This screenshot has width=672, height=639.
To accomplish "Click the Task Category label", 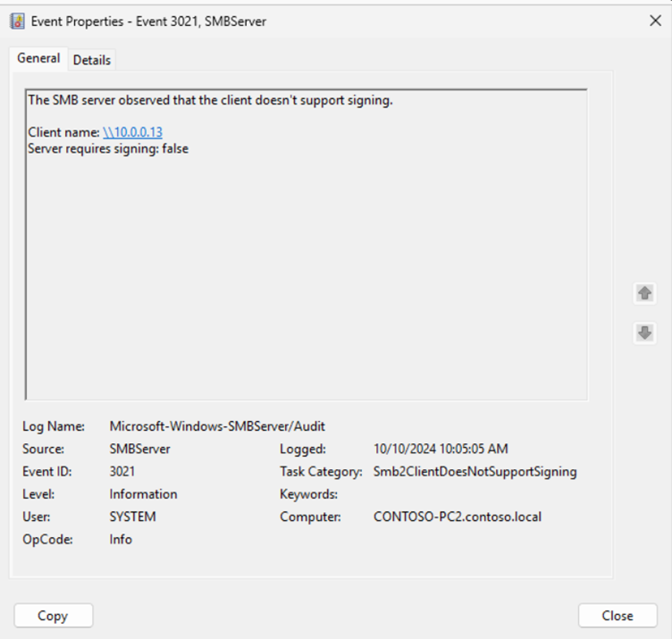I will coord(321,471).
